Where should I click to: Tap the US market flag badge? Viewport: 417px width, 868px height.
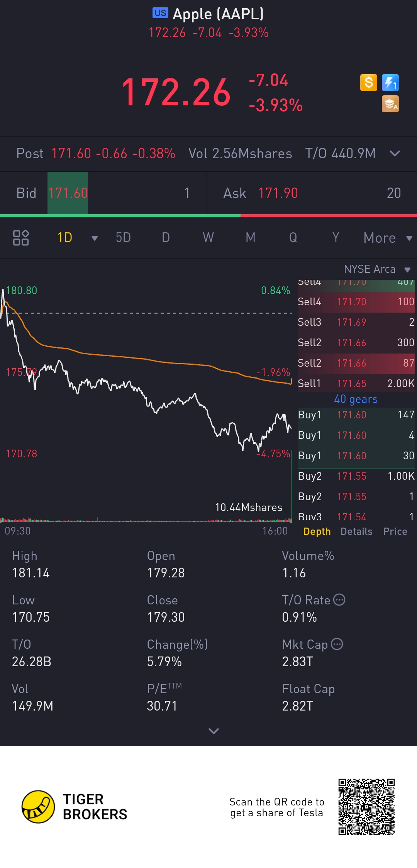[160, 13]
